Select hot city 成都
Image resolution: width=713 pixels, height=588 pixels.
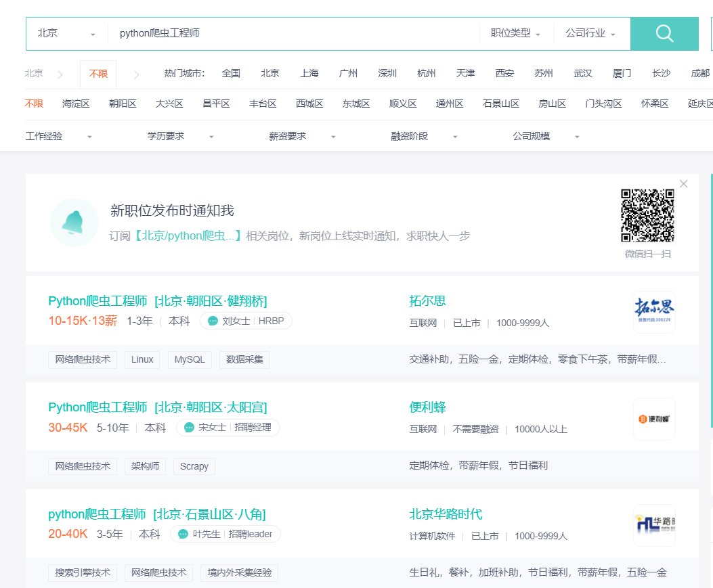tap(700, 74)
